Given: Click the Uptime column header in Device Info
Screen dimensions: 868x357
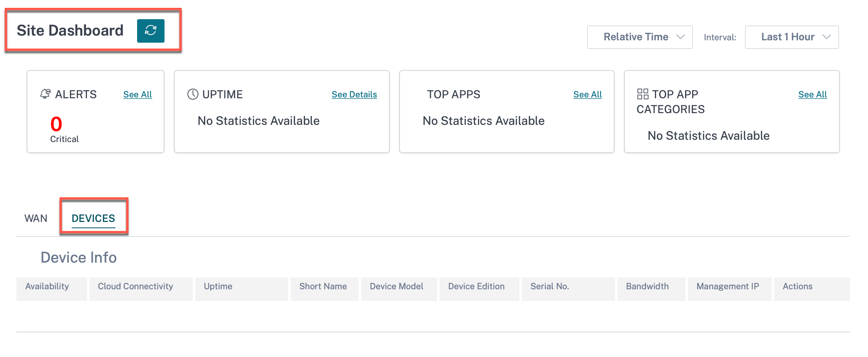Looking at the screenshot, I should click(242, 289).
